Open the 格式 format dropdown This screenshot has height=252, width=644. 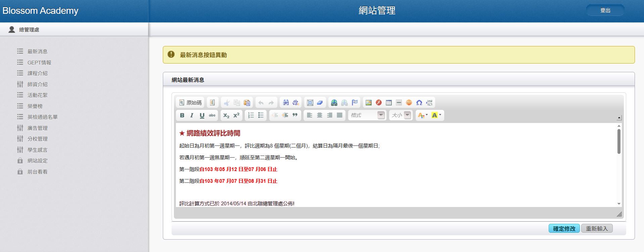coord(367,115)
